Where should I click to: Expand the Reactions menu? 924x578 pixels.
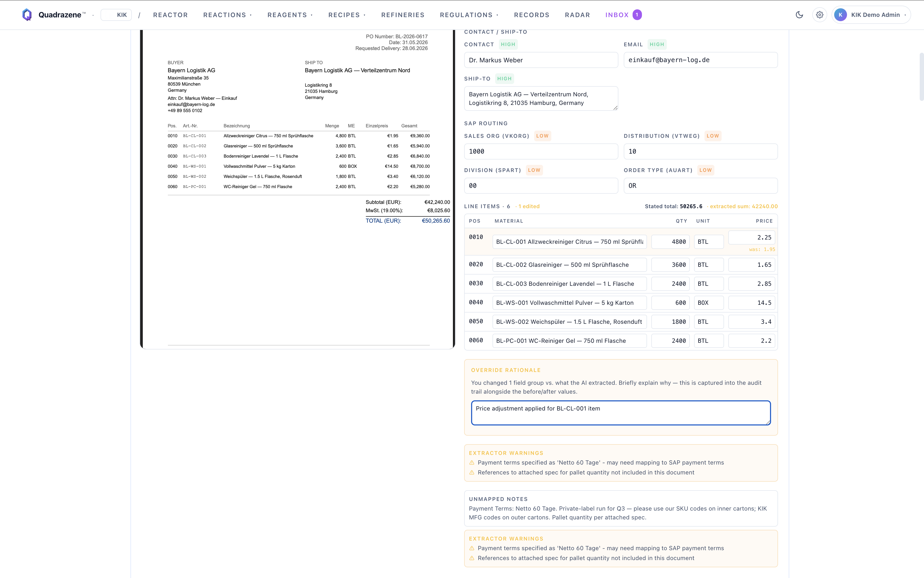tap(228, 15)
